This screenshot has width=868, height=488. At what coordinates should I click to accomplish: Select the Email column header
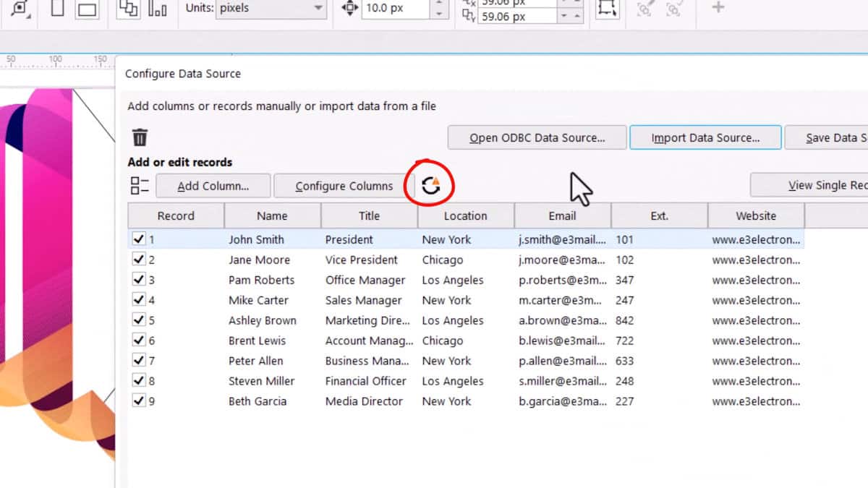pos(562,215)
